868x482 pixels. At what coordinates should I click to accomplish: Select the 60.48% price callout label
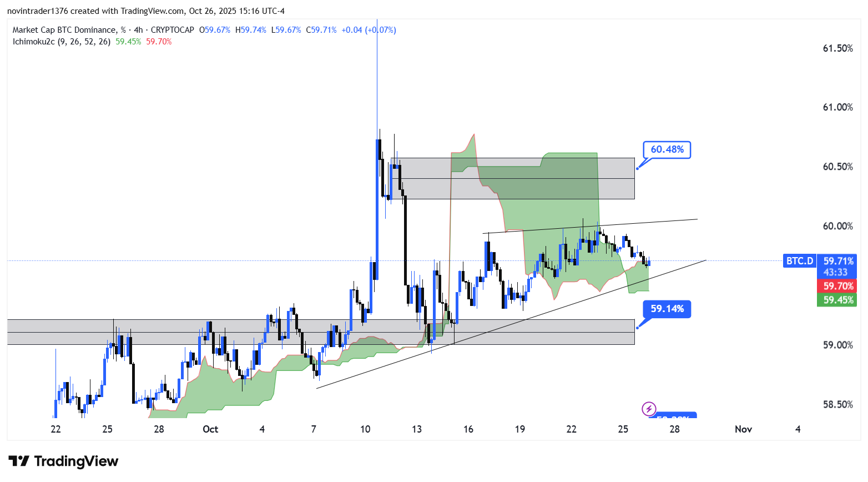(x=667, y=149)
